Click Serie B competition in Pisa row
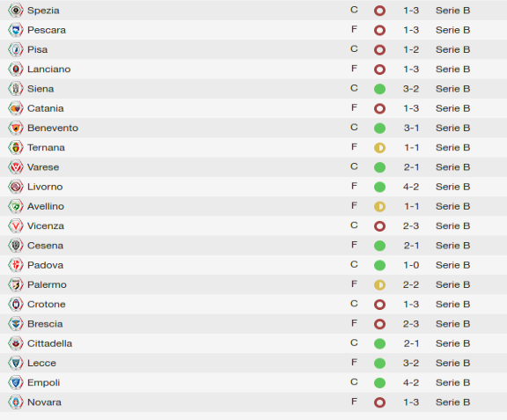 click(452, 49)
